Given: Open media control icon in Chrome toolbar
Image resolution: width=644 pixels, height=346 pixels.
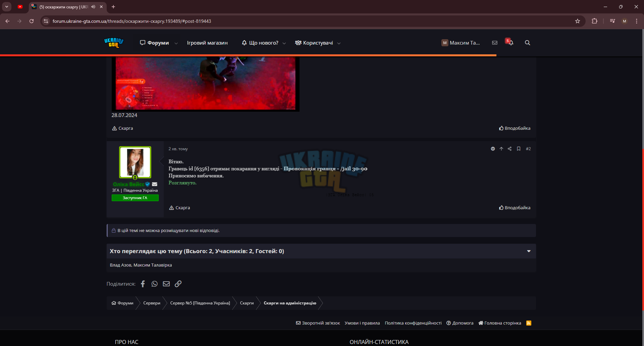Looking at the screenshot, I should [x=612, y=21].
